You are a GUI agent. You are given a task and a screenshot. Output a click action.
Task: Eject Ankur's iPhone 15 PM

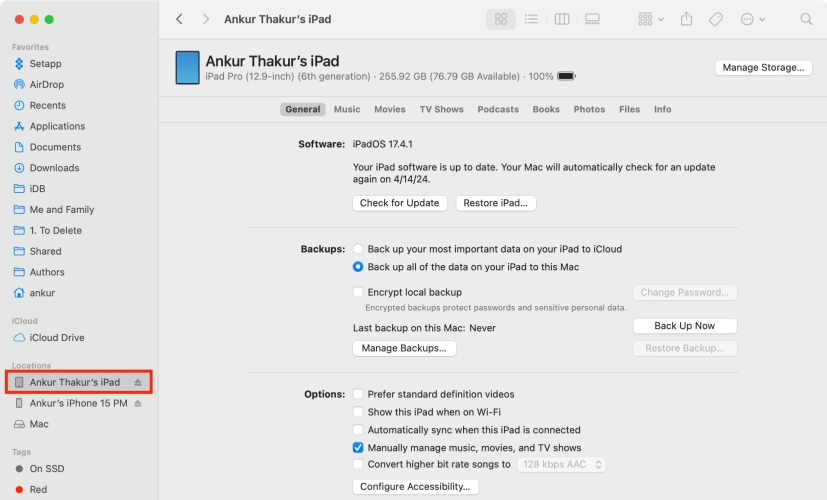(138, 403)
